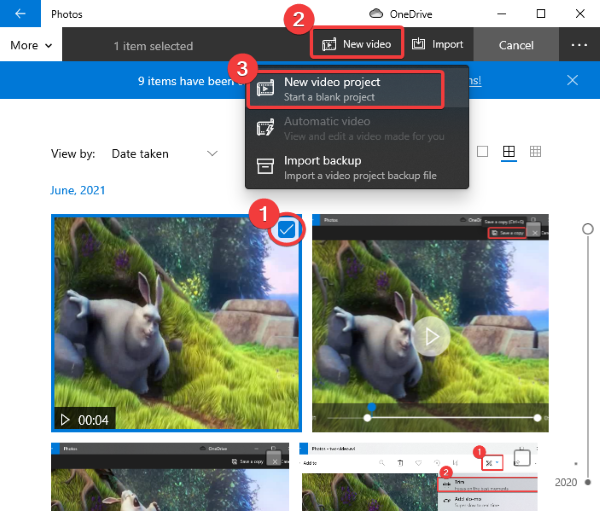Image resolution: width=600 pixels, height=511 pixels.
Task: Open the More dropdown
Action: pos(31,45)
